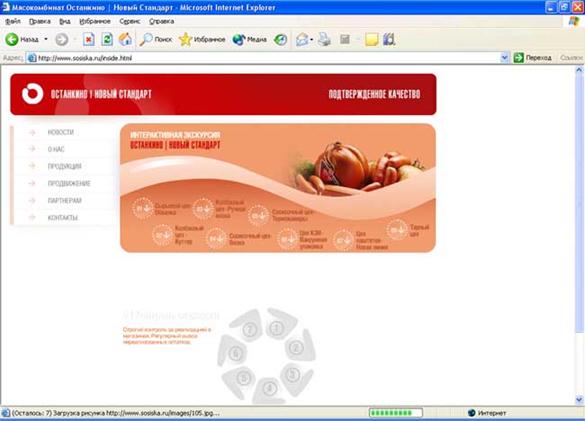The width and height of the screenshot is (585, 421).
Task: Click the Back (Назад) arrow icon
Action: click(x=12, y=39)
